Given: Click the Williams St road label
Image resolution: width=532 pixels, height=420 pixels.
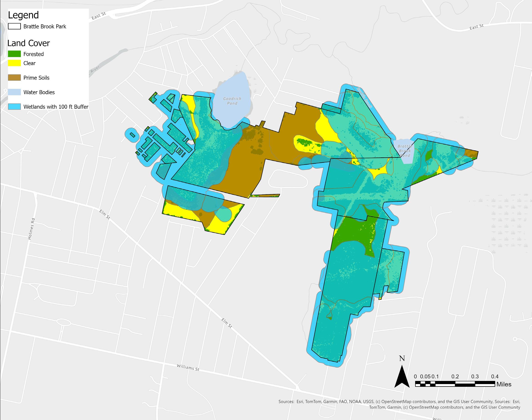Looking at the screenshot, I should [x=188, y=367].
